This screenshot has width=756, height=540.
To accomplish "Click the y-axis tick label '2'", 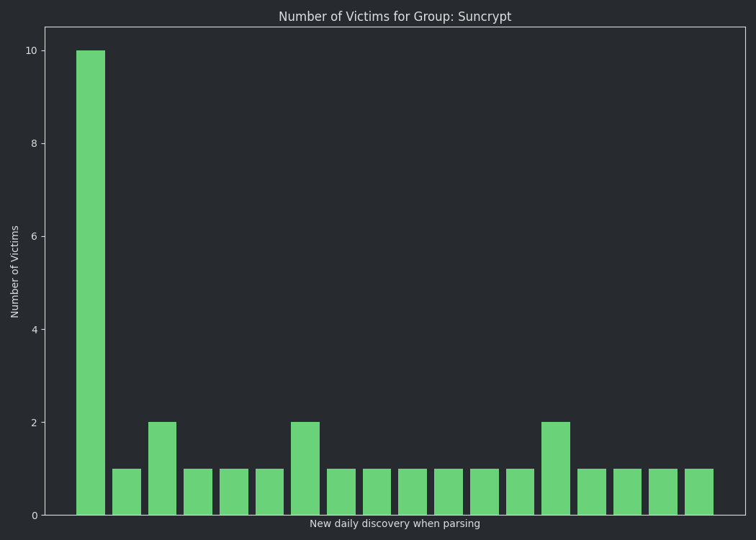I will click(35, 423).
